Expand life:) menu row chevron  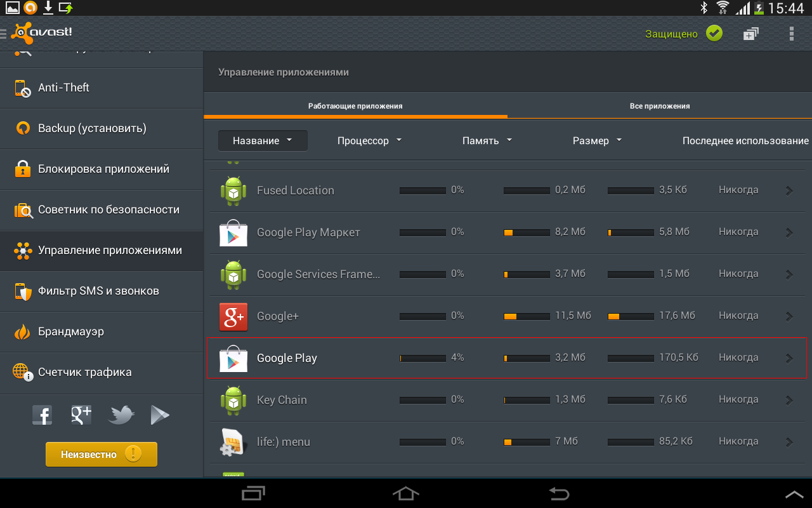pyautogui.click(x=790, y=442)
